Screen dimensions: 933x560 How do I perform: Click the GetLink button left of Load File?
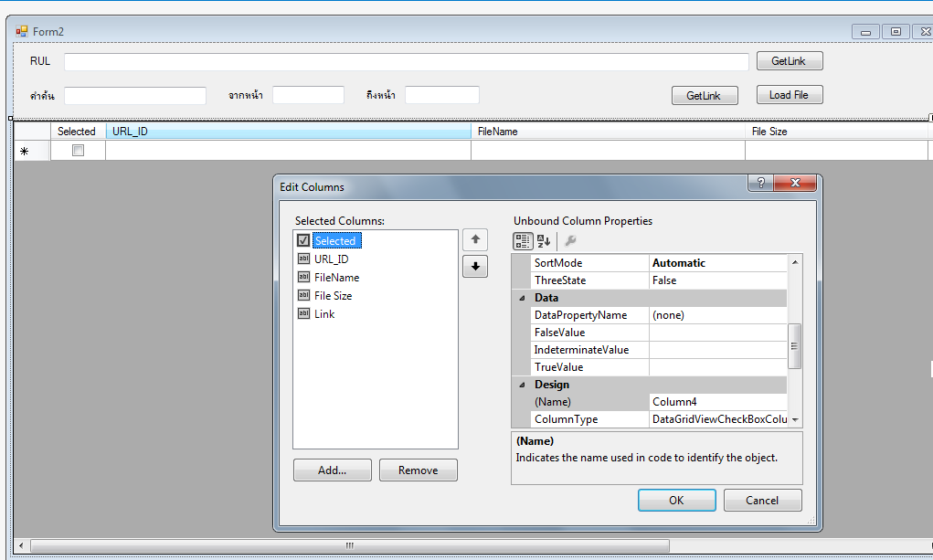tap(705, 95)
